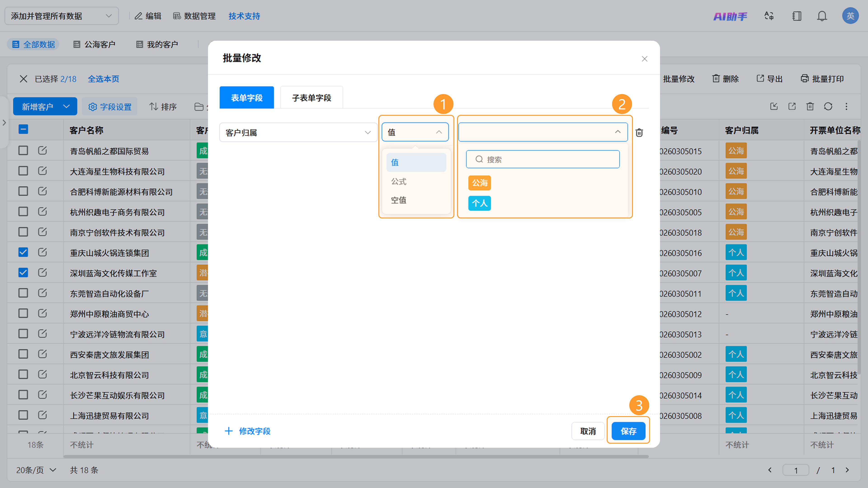Screen dimensions: 868x488
Task: Click 保存 to save changes
Action: point(628,431)
